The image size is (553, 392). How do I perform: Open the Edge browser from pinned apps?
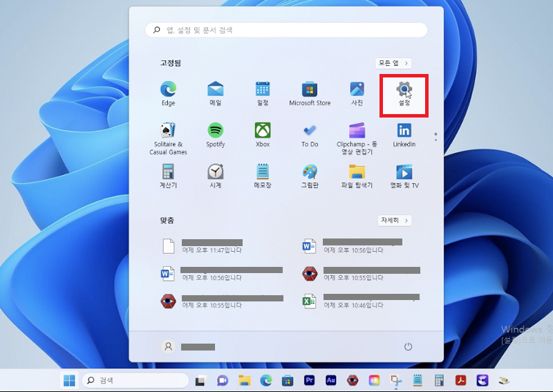(168, 94)
